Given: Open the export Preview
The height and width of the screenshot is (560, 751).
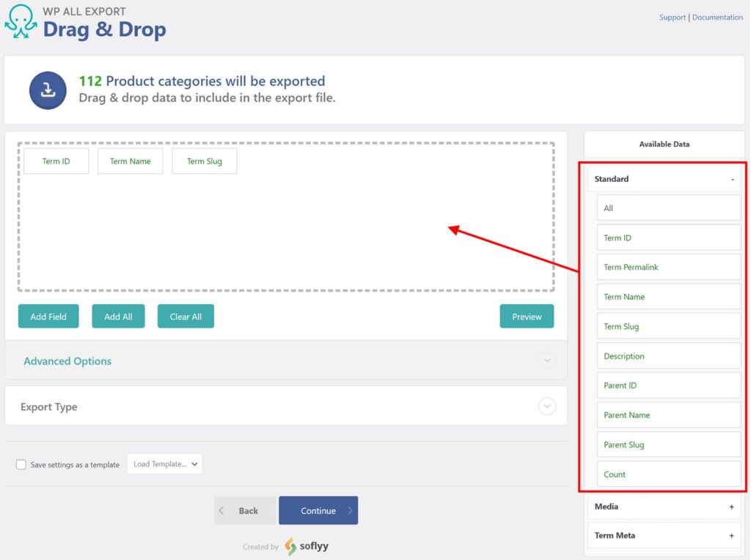Looking at the screenshot, I should (x=527, y=316).
